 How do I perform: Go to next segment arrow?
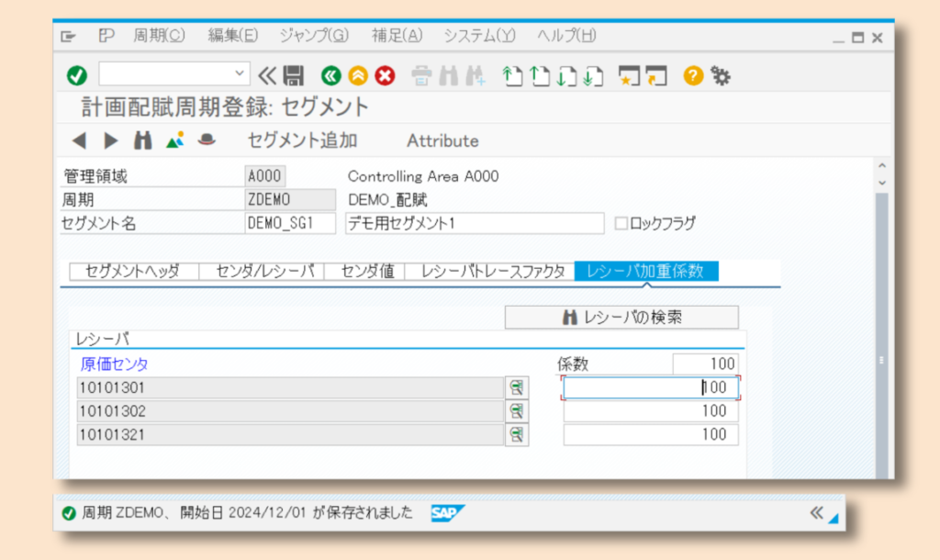(111, 140)
